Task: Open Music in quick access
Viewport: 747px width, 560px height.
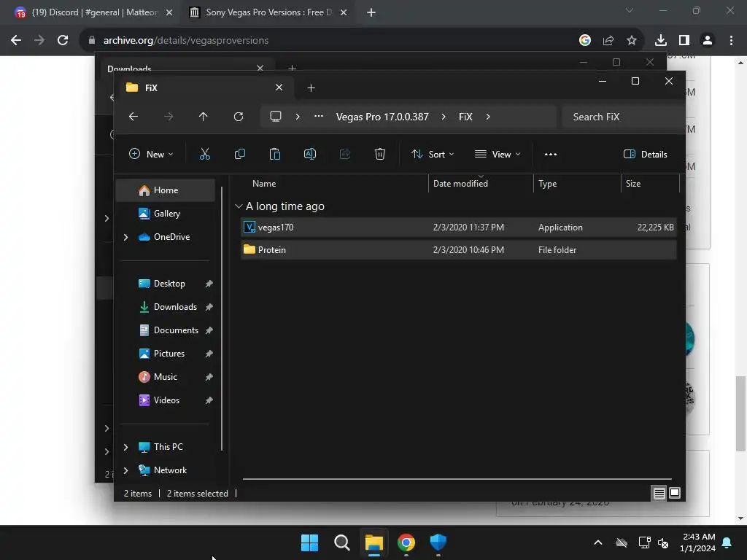Action: click(166, 377)
